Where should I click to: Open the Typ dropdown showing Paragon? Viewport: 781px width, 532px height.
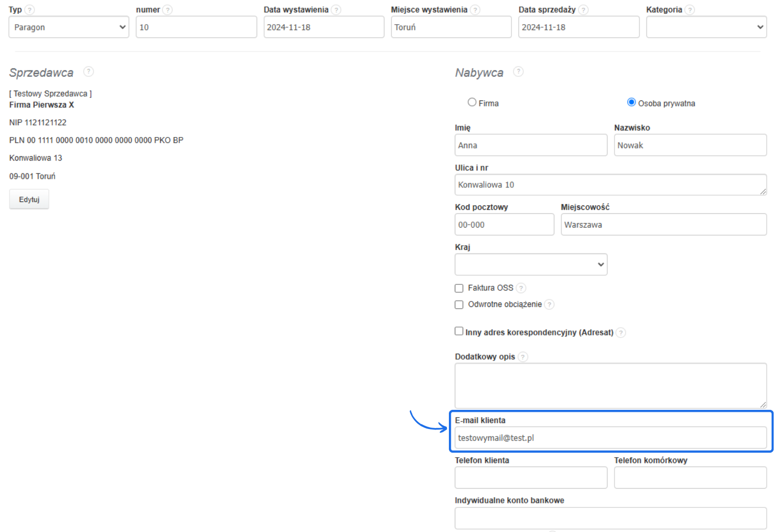68,27
